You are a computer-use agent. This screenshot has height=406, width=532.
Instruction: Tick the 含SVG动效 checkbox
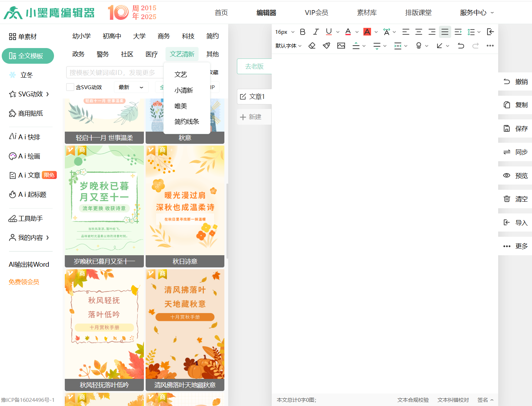[70, 87]
